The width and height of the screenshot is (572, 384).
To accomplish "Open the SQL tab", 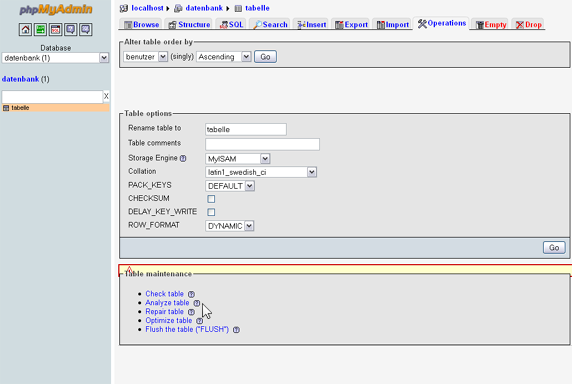I will [x=231, y=24].
